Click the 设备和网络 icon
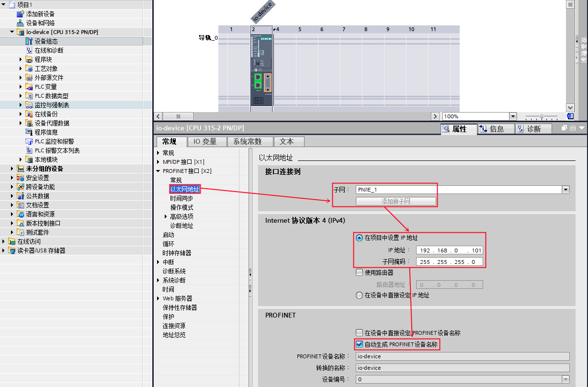The height and width of the screenshot is (387, 588). (20, 23)
